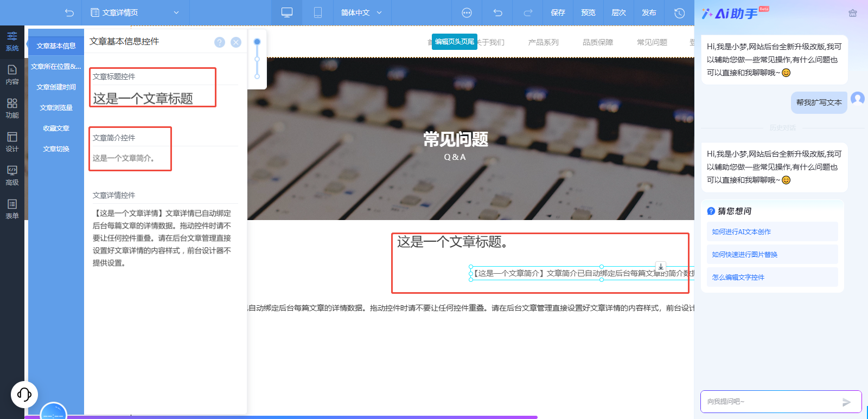Open the 层次 layers button
868x419 pixels.
pos(618,12)
